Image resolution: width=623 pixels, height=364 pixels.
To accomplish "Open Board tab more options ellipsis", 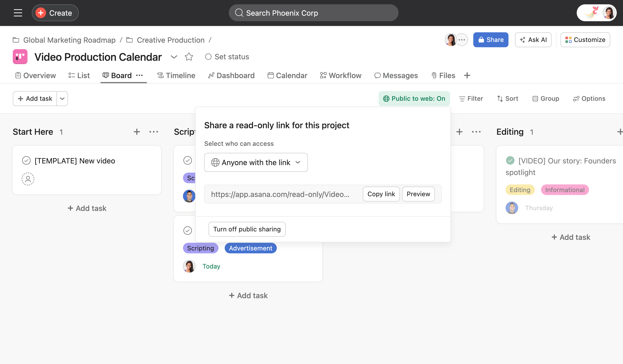I will point(139,75).
